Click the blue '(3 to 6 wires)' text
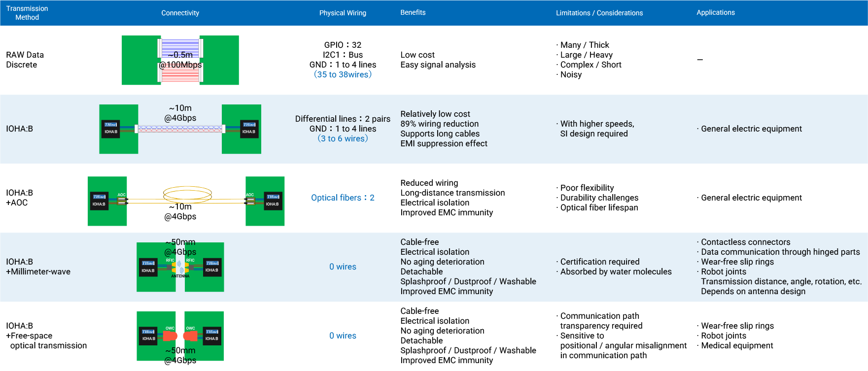 [x=343, y=138]
